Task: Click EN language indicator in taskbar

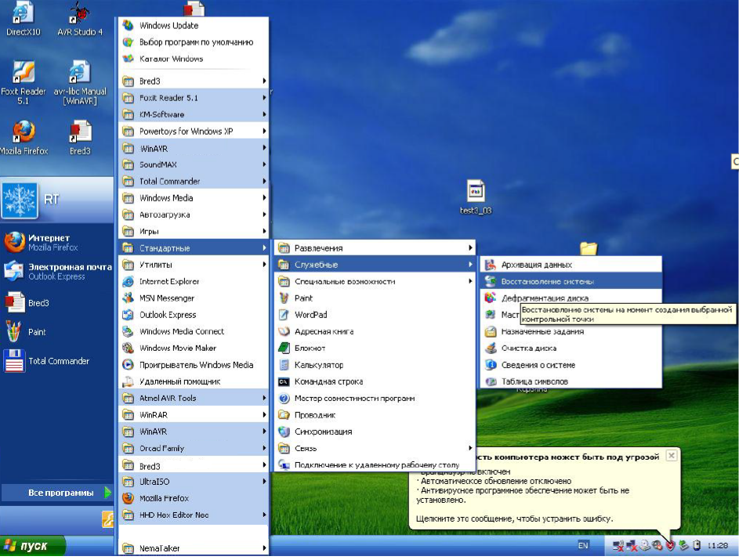Action: click(583, 545)
